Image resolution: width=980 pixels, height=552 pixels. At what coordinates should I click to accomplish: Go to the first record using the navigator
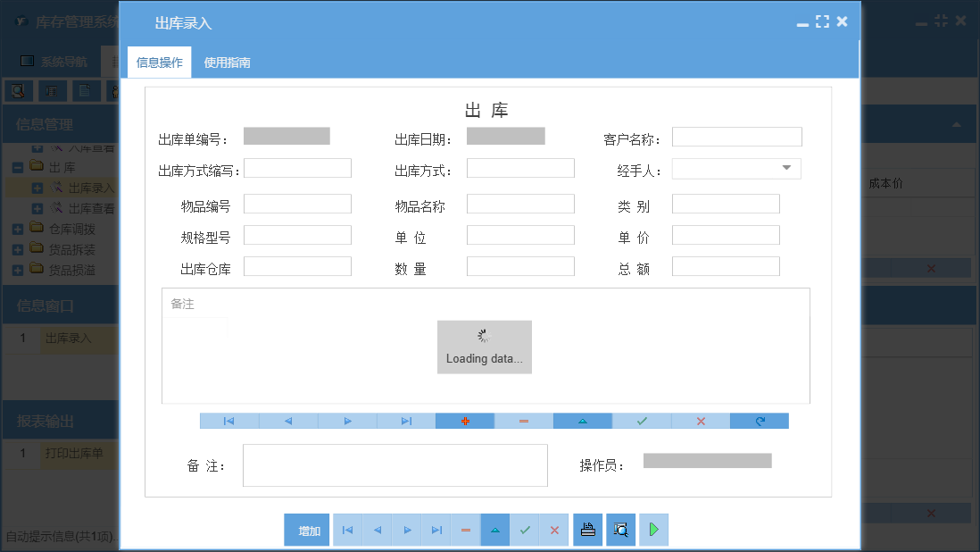click(x=228, y=421)
